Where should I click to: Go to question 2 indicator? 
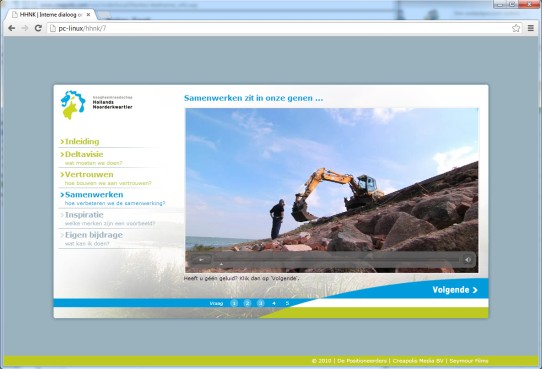pos(247,303)
